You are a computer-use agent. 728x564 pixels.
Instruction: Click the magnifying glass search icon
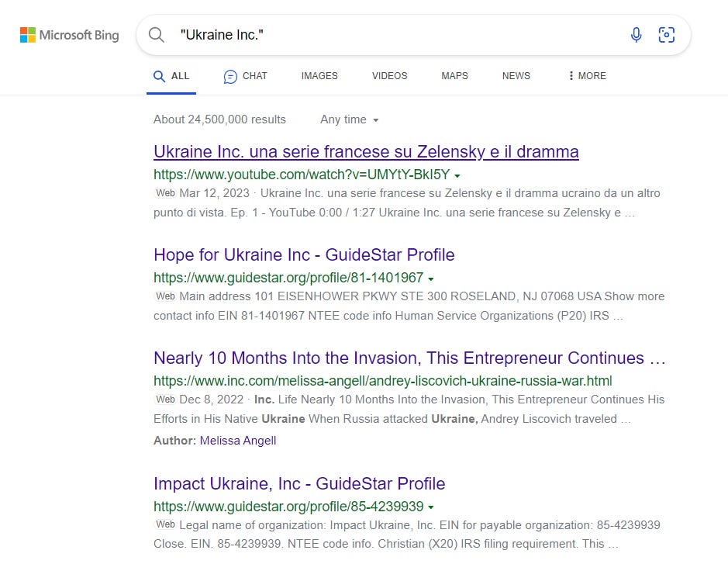(x=157, y=35)
